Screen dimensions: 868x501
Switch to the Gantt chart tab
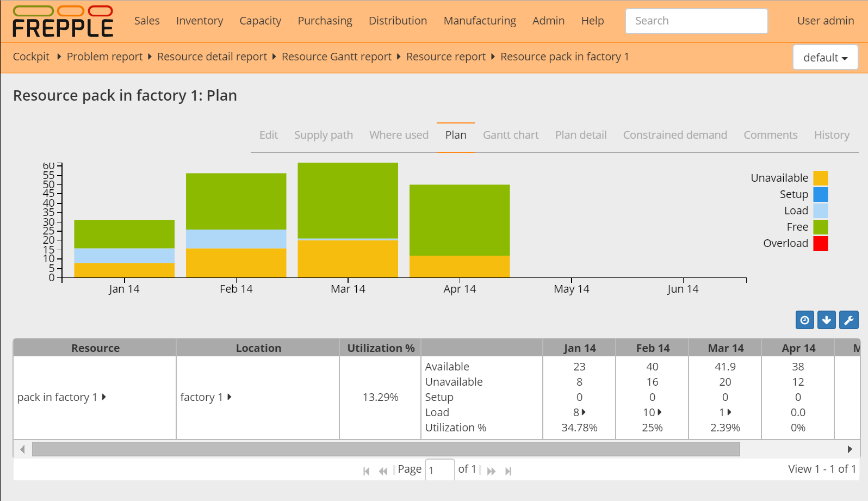coord(511,135)
